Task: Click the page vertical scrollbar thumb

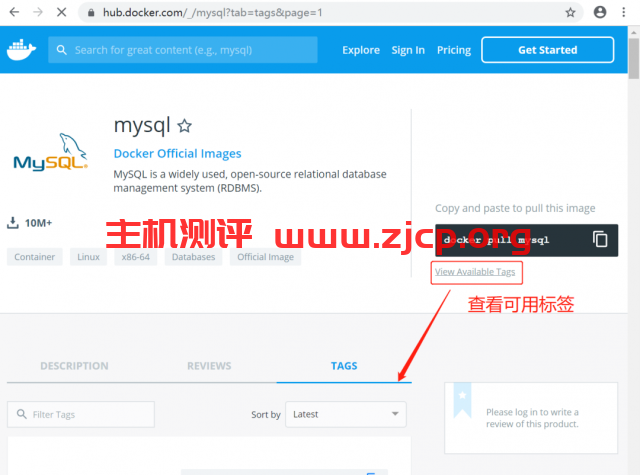Action: click(633, 58)
